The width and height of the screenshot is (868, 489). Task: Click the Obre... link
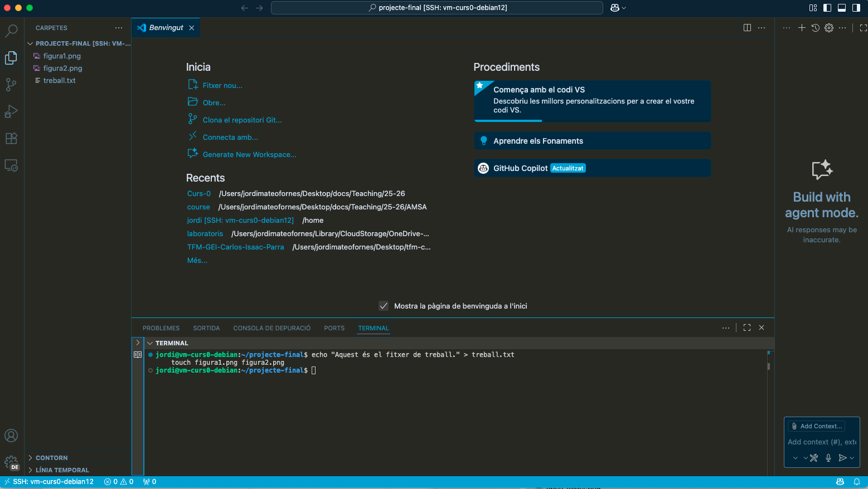pos(214,102)
